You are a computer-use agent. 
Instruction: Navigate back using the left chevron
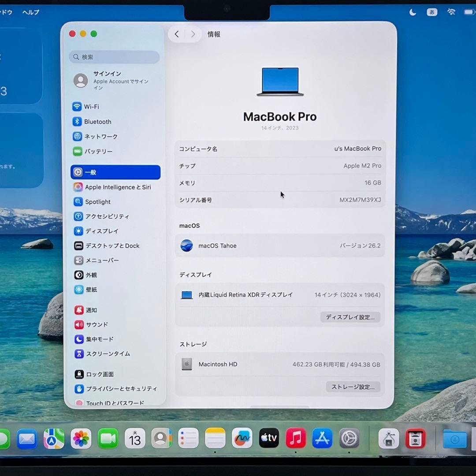click(176, 34)
